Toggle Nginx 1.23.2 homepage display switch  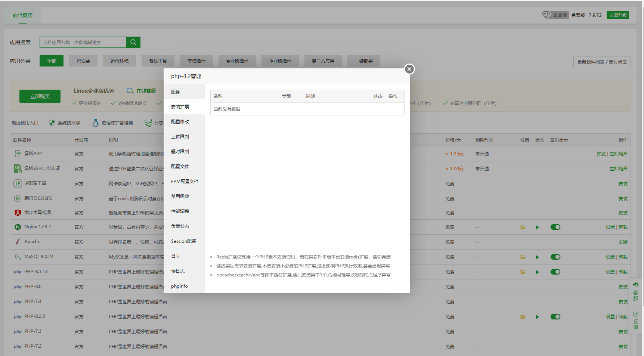click(x=555, y=227)
